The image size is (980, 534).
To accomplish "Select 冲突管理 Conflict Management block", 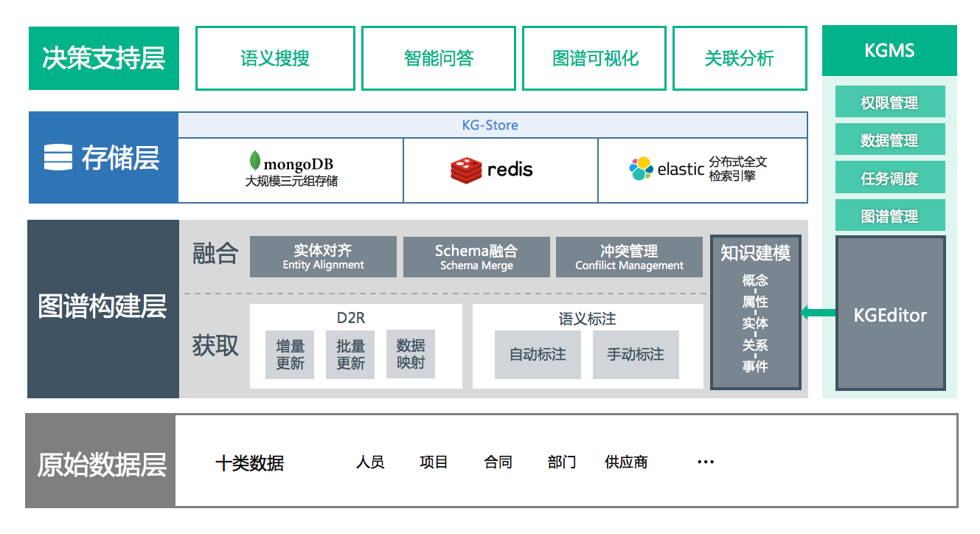I will 629,257.
